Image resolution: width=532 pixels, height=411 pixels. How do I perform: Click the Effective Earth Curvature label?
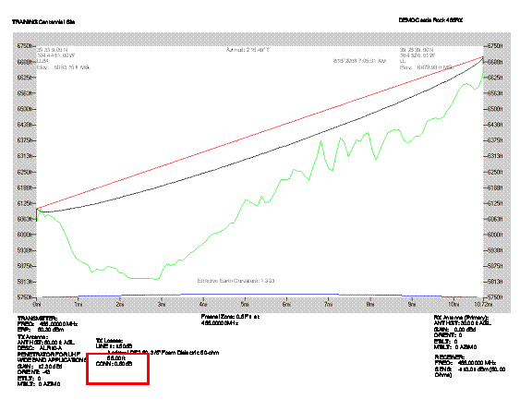click(236, 281)
